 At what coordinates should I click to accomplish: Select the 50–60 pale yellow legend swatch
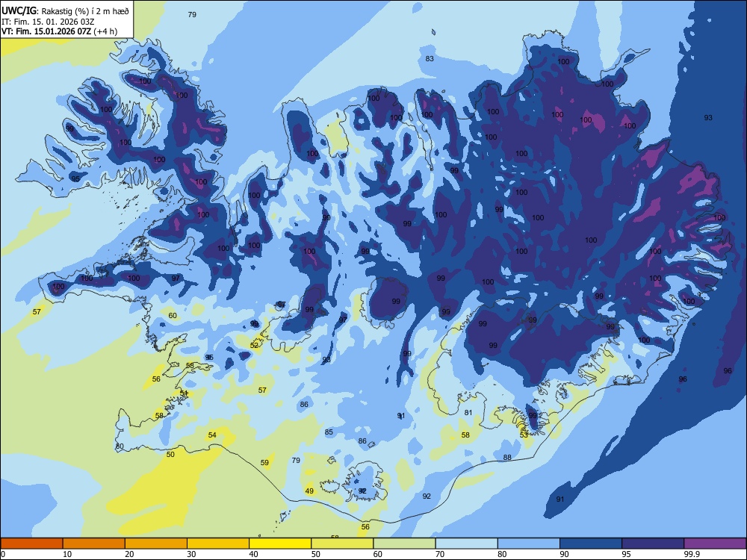(342, 544)
